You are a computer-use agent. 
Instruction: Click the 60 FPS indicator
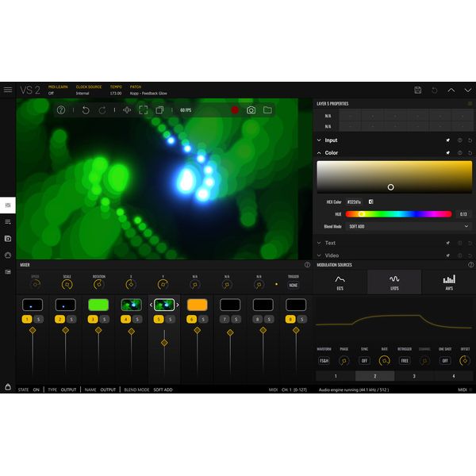186,110
